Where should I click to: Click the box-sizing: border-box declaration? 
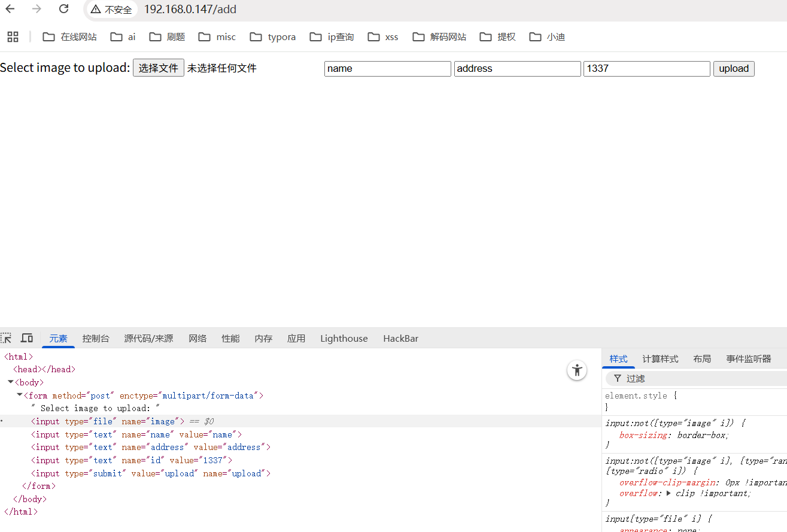(674, 436)
